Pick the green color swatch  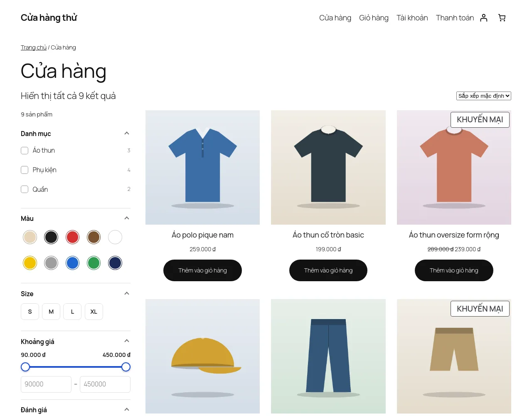point(94,263)
